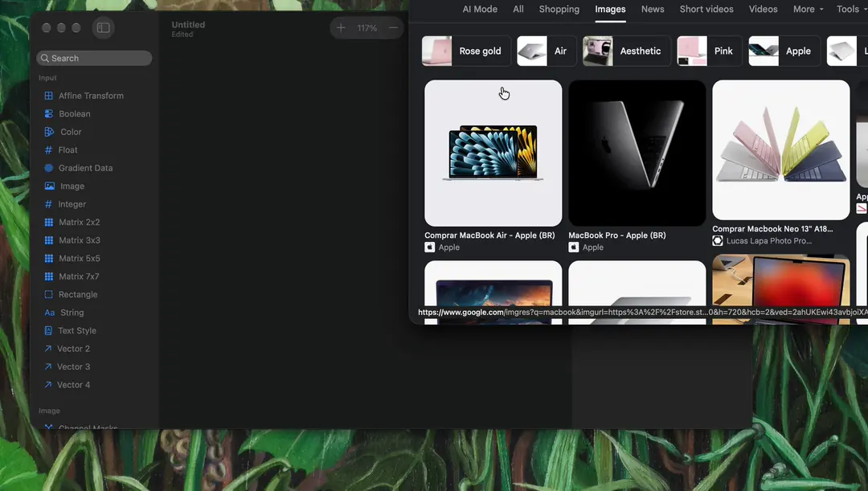Click the Color node icon
This screenshot has height=491, width=868.
(x=49, y=132)
